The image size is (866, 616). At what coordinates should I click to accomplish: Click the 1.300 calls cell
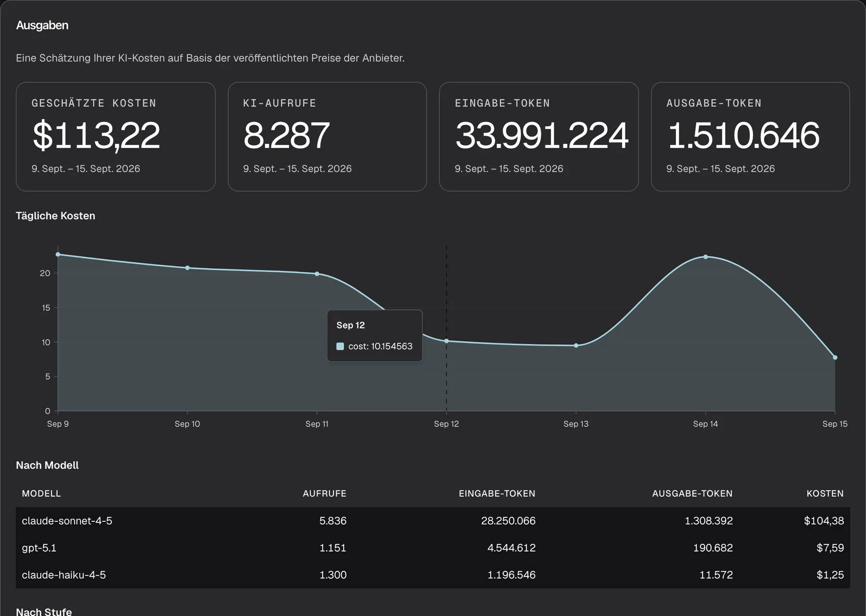333,575
